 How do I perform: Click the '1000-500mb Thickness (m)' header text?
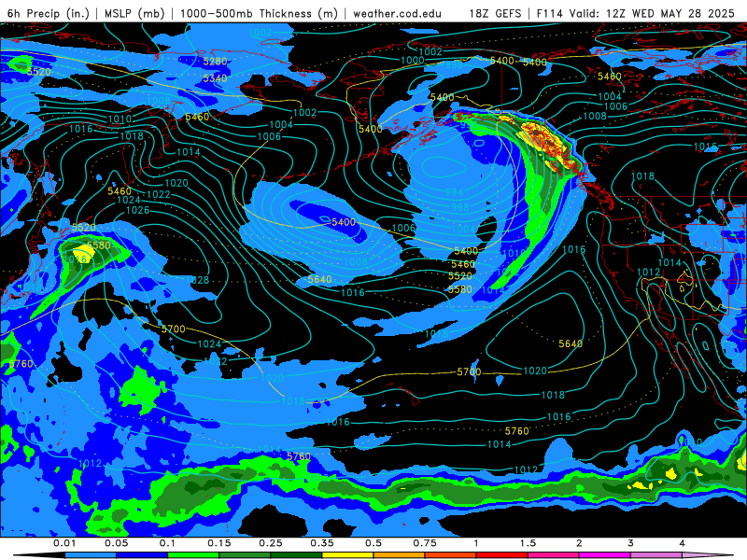[x=259, y=13]
